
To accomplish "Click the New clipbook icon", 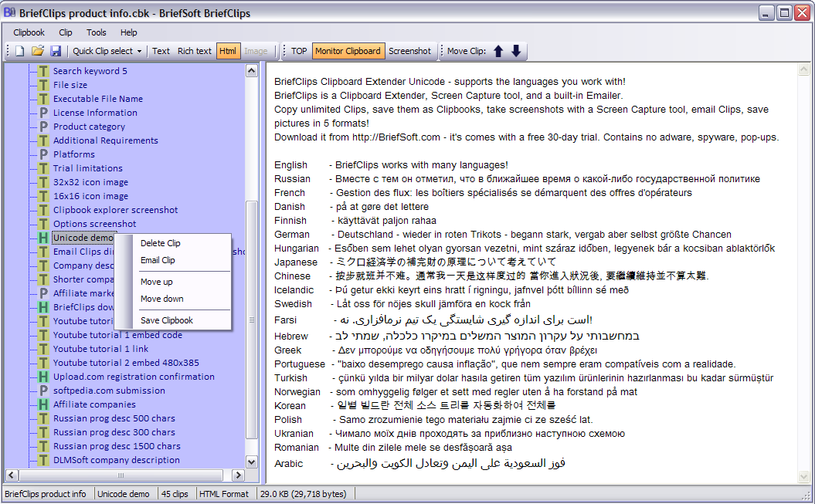I will point(20,51).
